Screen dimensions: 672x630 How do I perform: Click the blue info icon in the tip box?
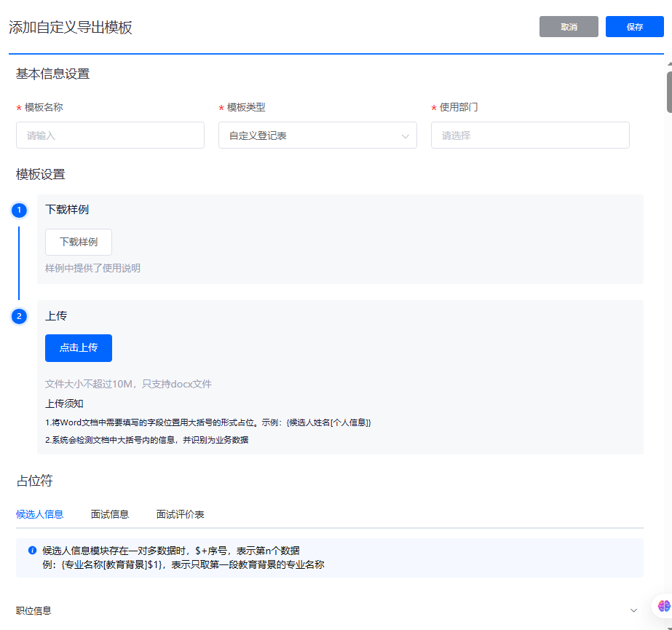pyautogui.click(x=32, y=550)
